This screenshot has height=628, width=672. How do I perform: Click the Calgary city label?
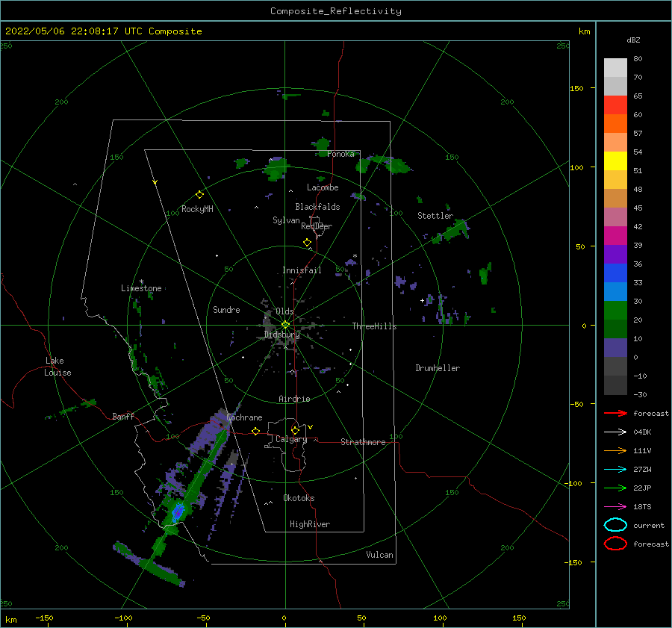(x=291, y=439)
